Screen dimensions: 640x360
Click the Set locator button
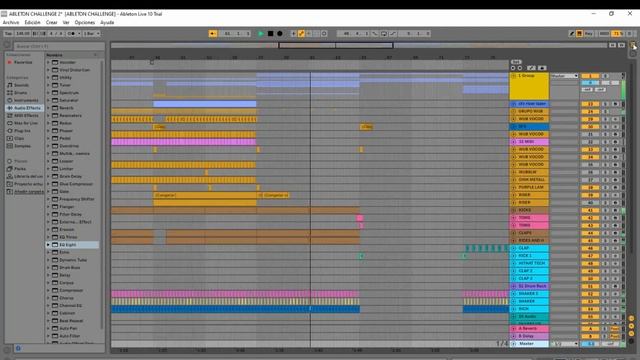516,62
